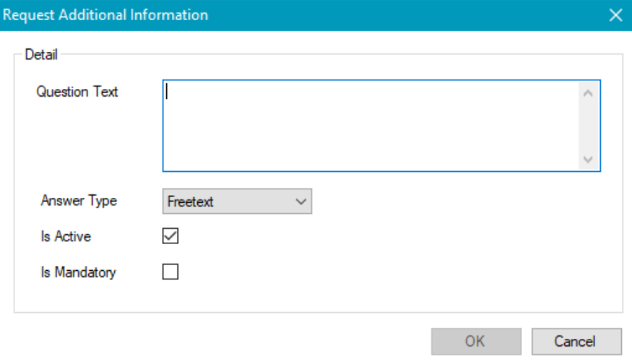The image size is (632, 364).
Task: Click the Is Active label
Action: [x=65, y=237]
